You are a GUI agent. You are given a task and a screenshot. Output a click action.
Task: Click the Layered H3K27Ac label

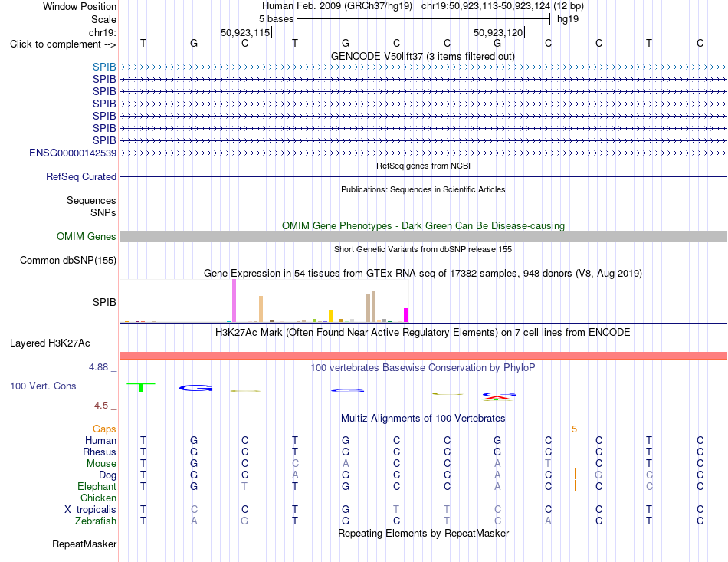click(50, 343)
